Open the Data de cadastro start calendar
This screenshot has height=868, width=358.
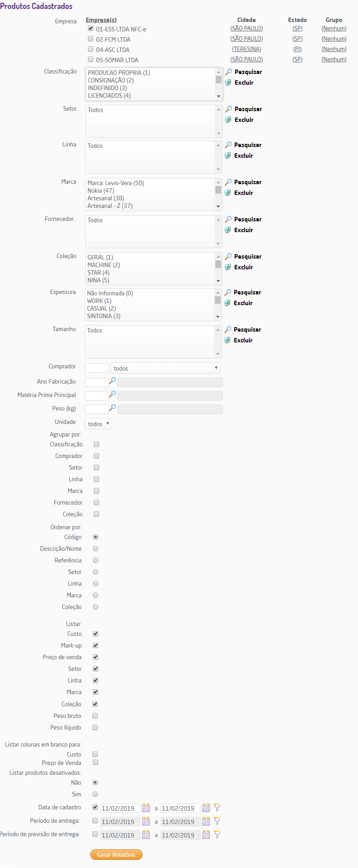pos(146,808)
